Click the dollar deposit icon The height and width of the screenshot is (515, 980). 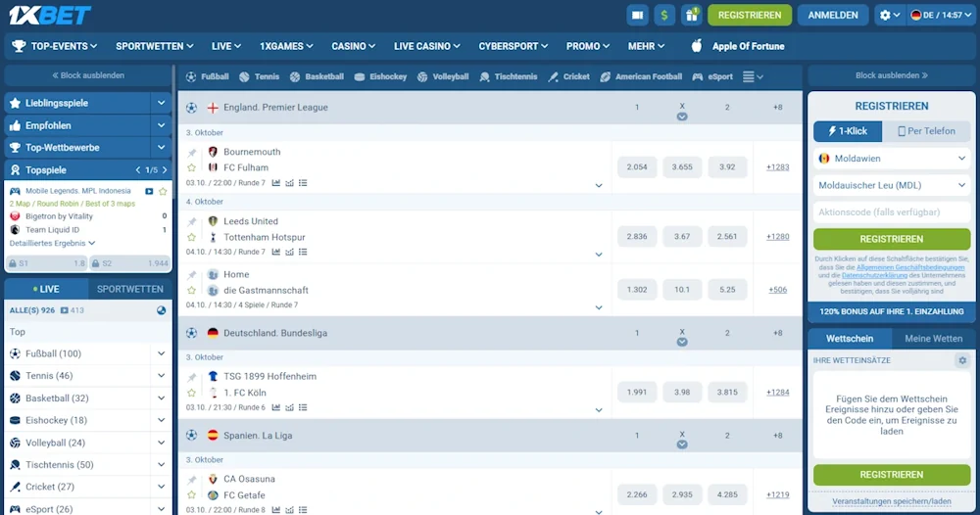pos(664,15)
